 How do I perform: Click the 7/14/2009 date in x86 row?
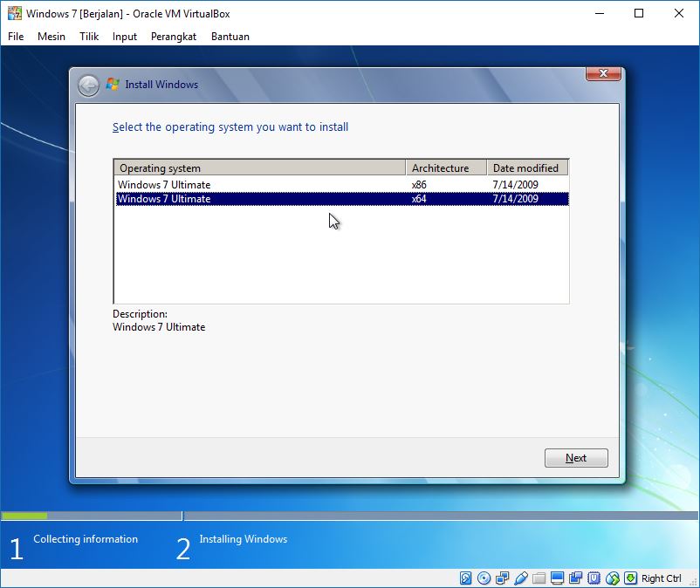click(515, 185)
